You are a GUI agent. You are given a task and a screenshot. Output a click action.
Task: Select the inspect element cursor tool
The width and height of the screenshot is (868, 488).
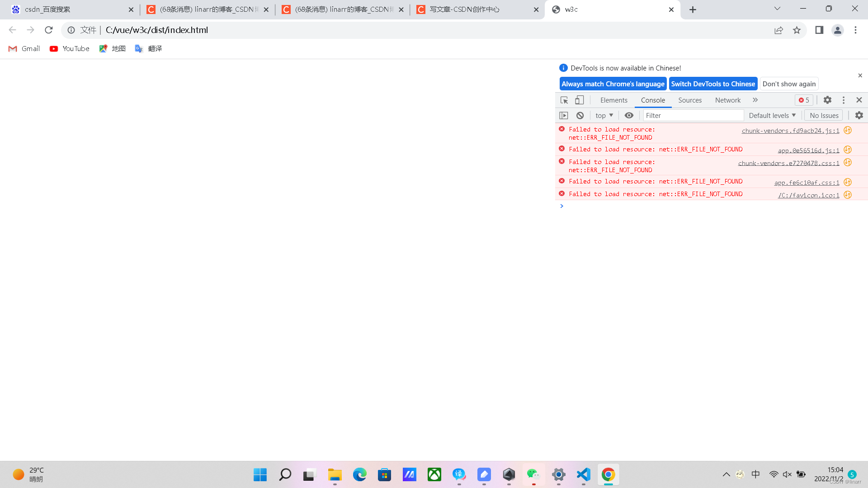(564, 100)
